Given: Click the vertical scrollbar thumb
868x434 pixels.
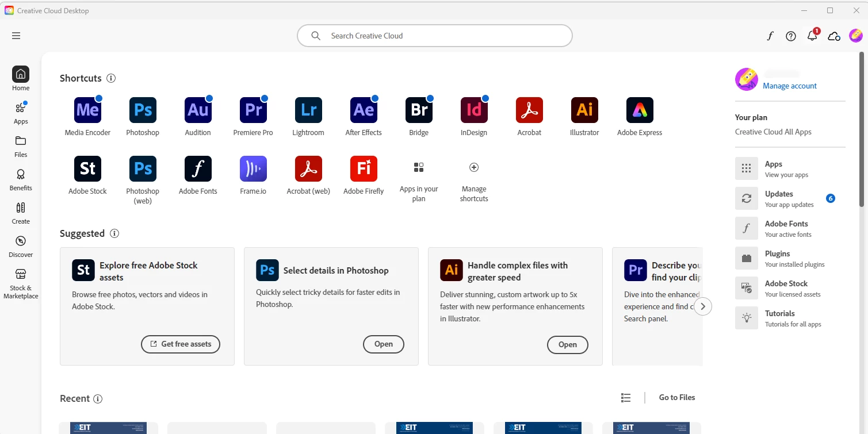Looking at the screenshot, I should point(862,129).
